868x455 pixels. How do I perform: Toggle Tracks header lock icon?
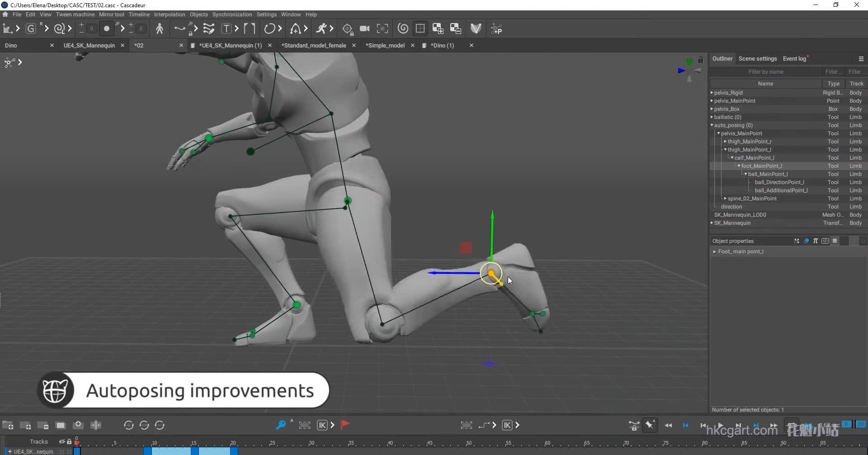69,441
